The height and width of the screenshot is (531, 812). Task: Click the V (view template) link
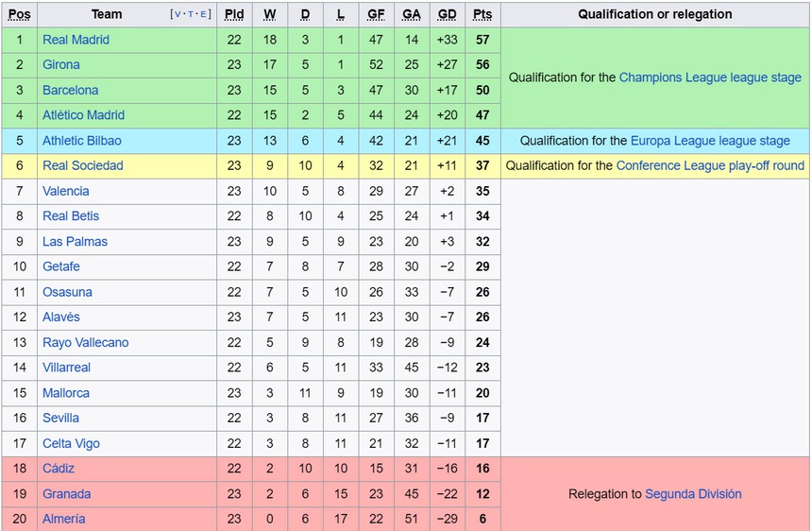click(x=178, y=15)
